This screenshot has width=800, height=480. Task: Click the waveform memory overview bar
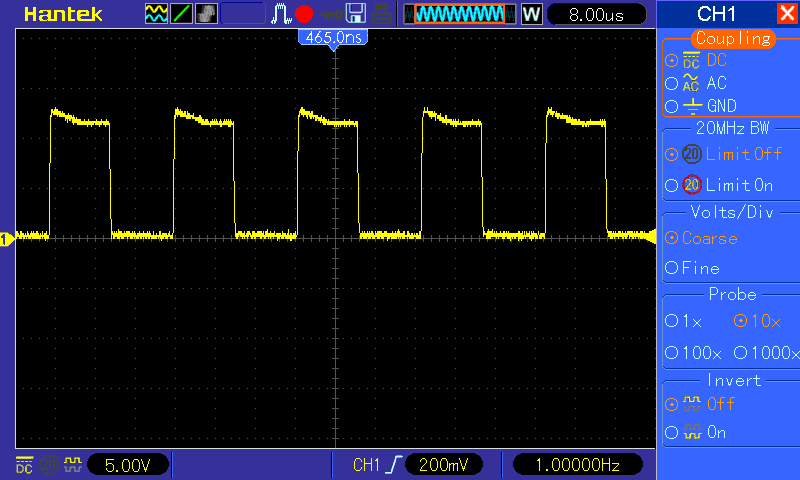pyautogui.click(x=460, y=14)
